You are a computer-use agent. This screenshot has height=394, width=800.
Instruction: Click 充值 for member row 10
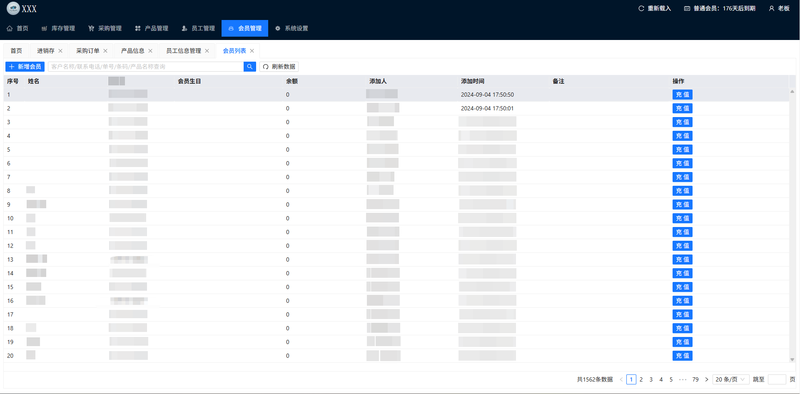pos(682,218)
